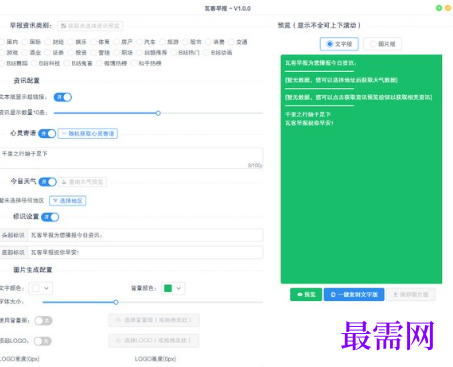Click the 随机获取心灵寄语 button
Viewport: 453px width, 367px height.
pyautogui.click(x=88, y=134)
